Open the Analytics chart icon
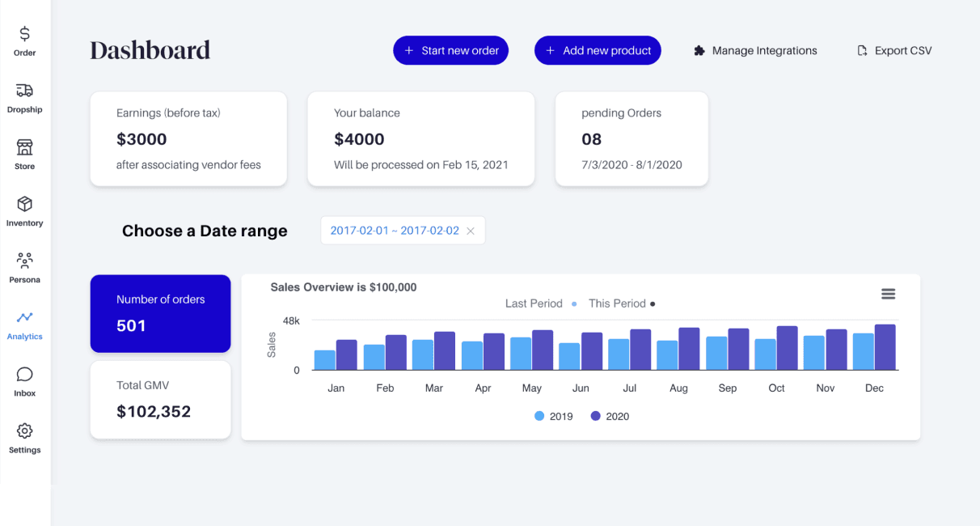 pos(25,317)
